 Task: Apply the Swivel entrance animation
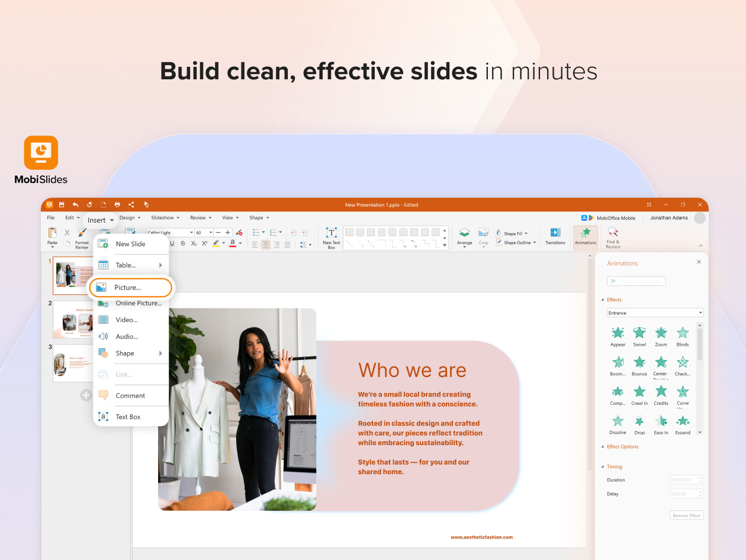point(639,336)
